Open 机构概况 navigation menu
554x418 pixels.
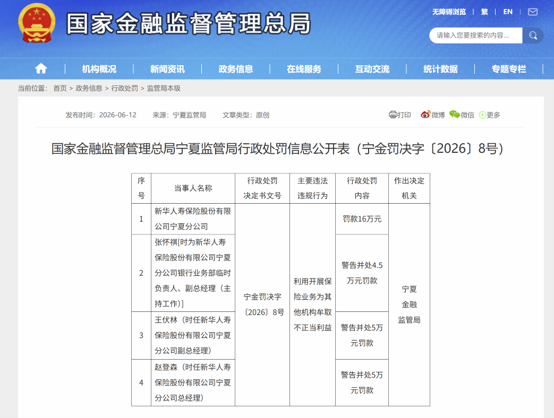click(x=99, y=69)
